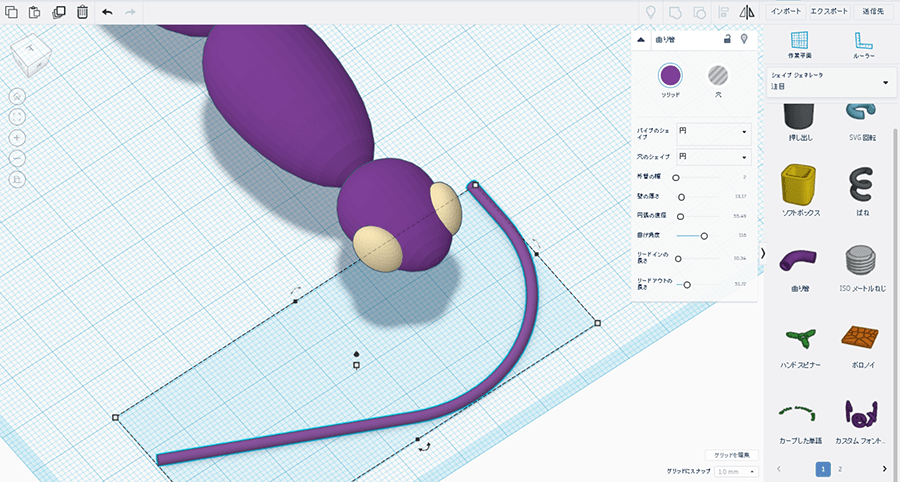Open the シェイプ ジェネレータ category dropdown
Viewport: 900px width, 482px height.
coord(831,82)
